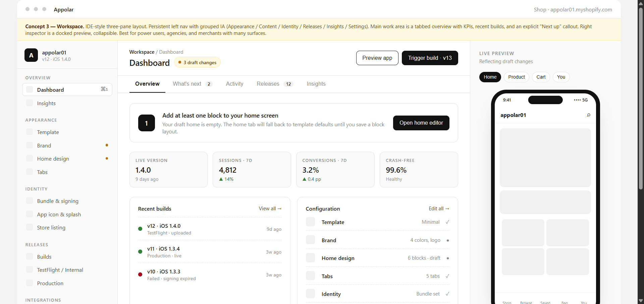This screenshot has width=644, height=304.
Task: Click 'Bundle set' Identity value
Action: (428, 294)
